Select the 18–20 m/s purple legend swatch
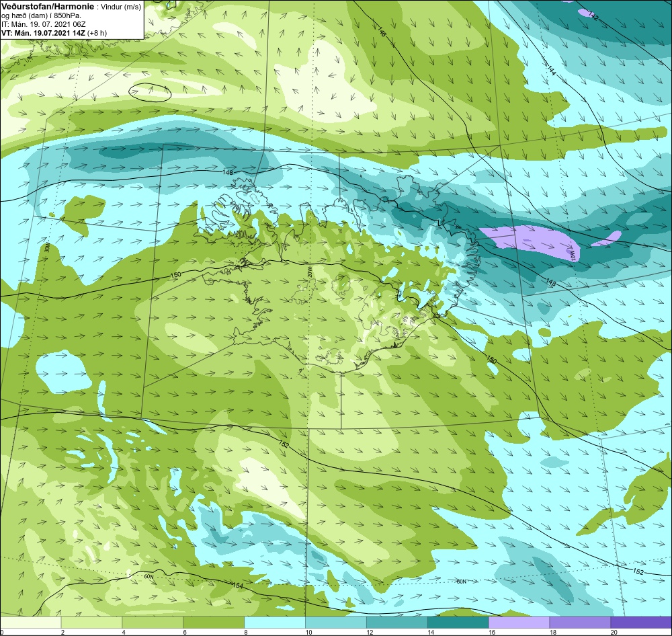The height and width of the screenshot is (636, 672). 581,623
